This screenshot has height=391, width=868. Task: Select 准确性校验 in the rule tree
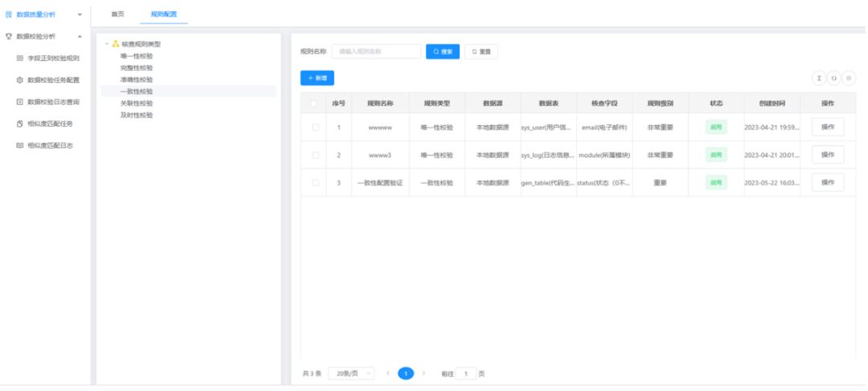coord(136,79)
